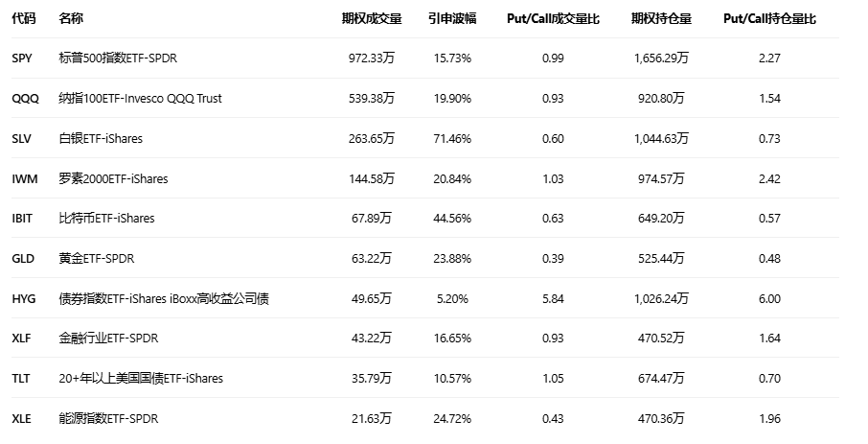868x444 pixels.
Task: Click the Put/Call持仓量比 column header
Action: (x=769, y=18)
